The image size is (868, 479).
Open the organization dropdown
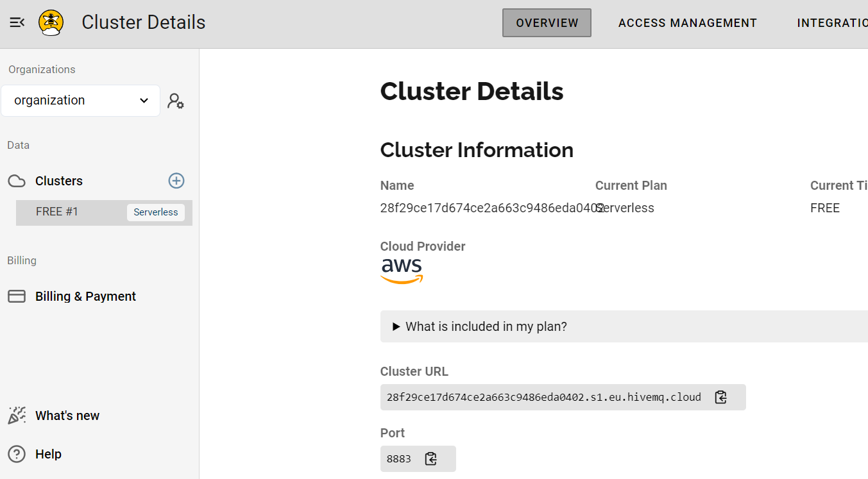click(81, 101)
